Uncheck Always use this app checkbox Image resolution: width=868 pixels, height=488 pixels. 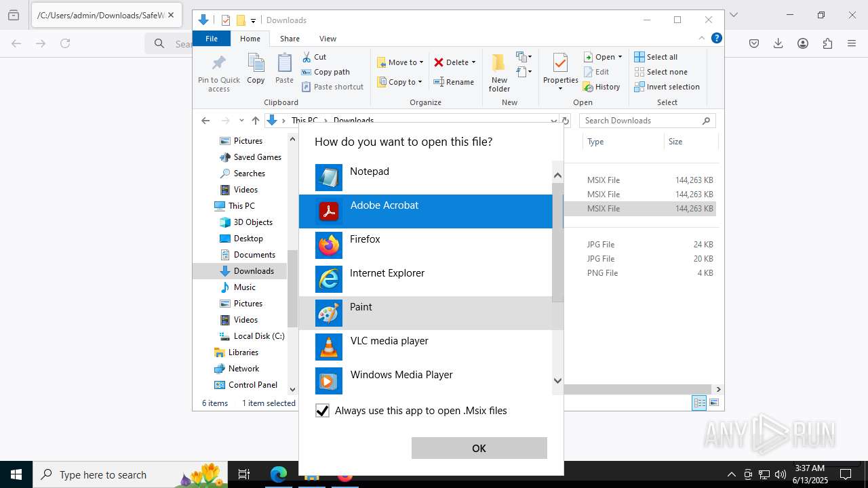click(323, 411)
